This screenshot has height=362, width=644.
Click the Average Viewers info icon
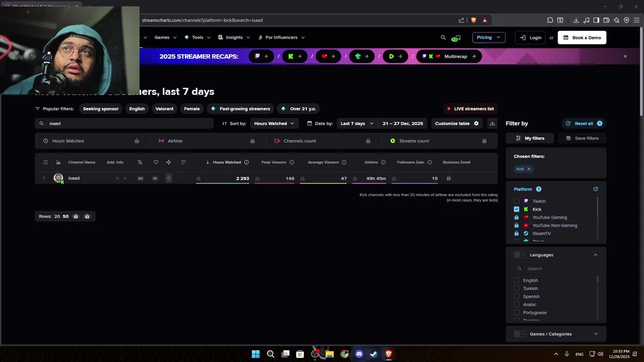344,162
